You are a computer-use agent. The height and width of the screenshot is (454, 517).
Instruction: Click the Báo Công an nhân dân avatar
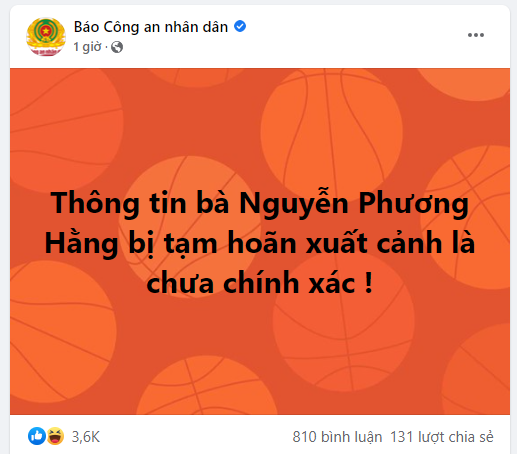tap(46, 37)
